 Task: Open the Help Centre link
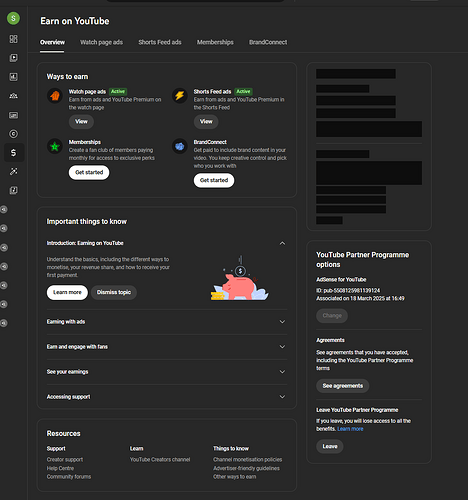tap(60, 468)
